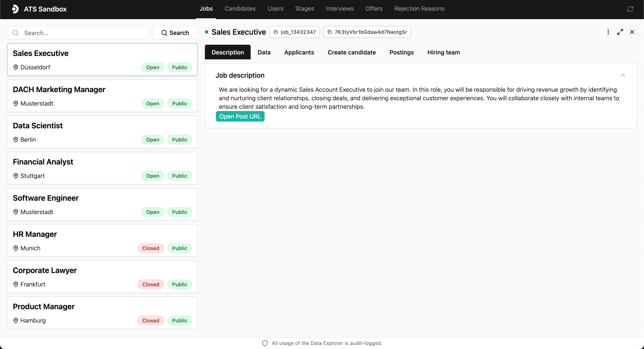This screenshot has height=349, width=644.
Task: Switch to the Users nav tab
Action: coord(275,9)
